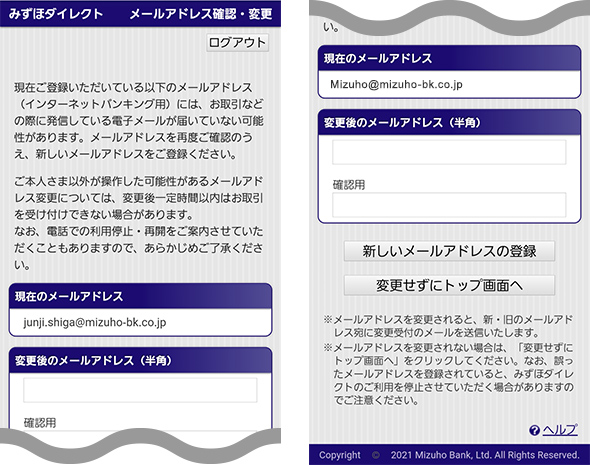Select the Mizuho@mizuho-bk.co.jp address text
The height and width of the screenshot is (465, 590).
coord(396,84)
